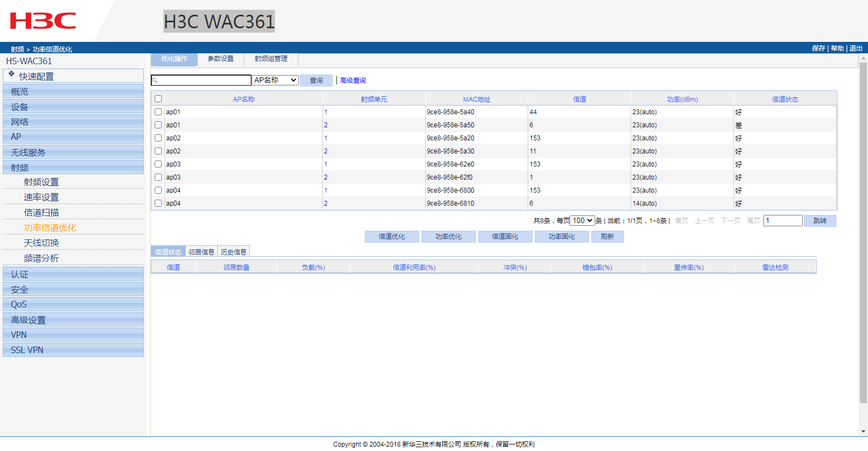Expand the 概览 sidebar section
Screen dimensions: 868x451
(x=73, y=91)
